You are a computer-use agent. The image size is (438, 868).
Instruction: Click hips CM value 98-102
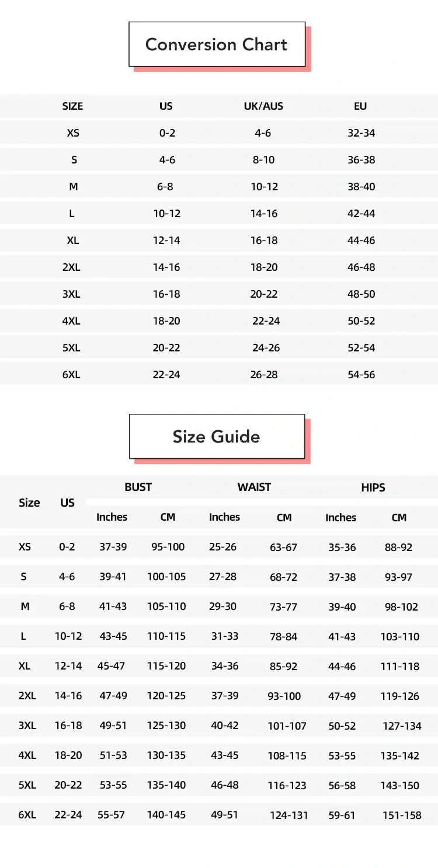click(401, 607)
